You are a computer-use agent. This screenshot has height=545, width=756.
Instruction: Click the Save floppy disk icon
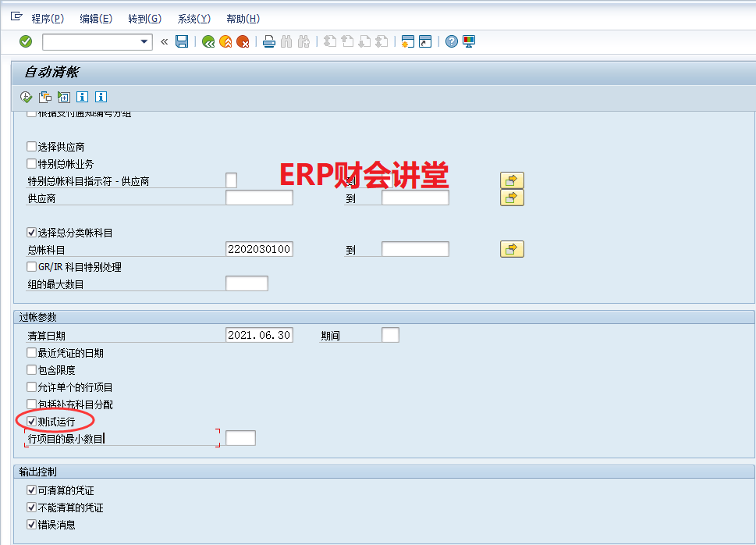pos(182,41)
